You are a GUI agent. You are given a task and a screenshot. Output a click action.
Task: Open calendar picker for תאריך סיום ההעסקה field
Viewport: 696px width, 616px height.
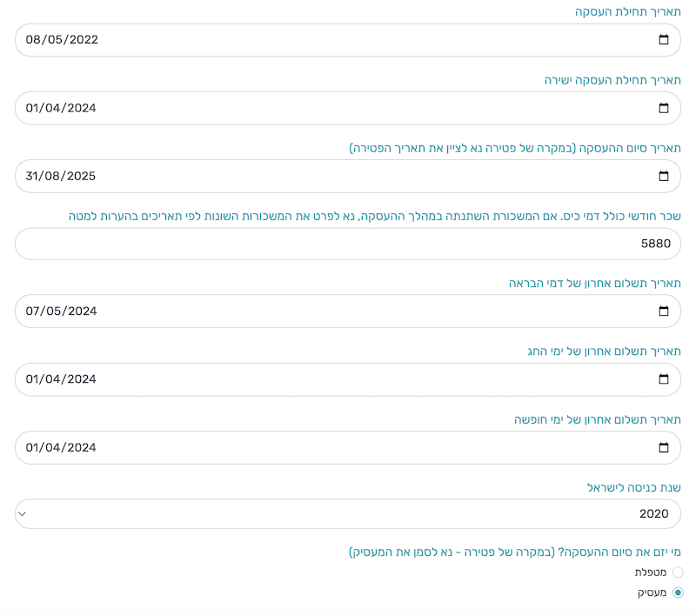(x=664, y=176)
